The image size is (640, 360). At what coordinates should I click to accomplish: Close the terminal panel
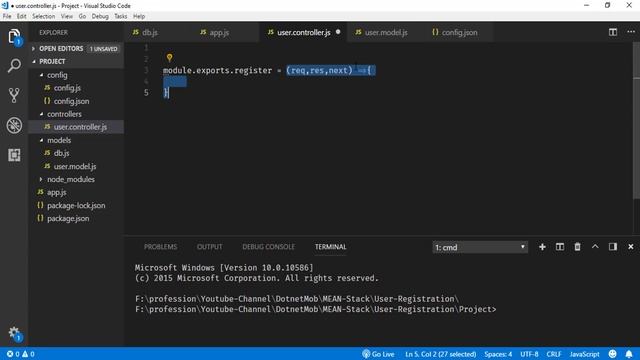click(631, 247)
